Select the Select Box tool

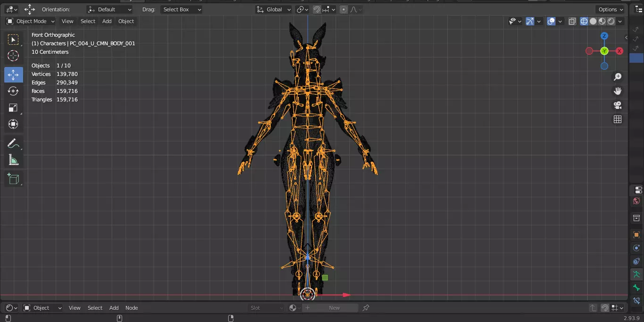pyautogui.click(x=13, y=40)
